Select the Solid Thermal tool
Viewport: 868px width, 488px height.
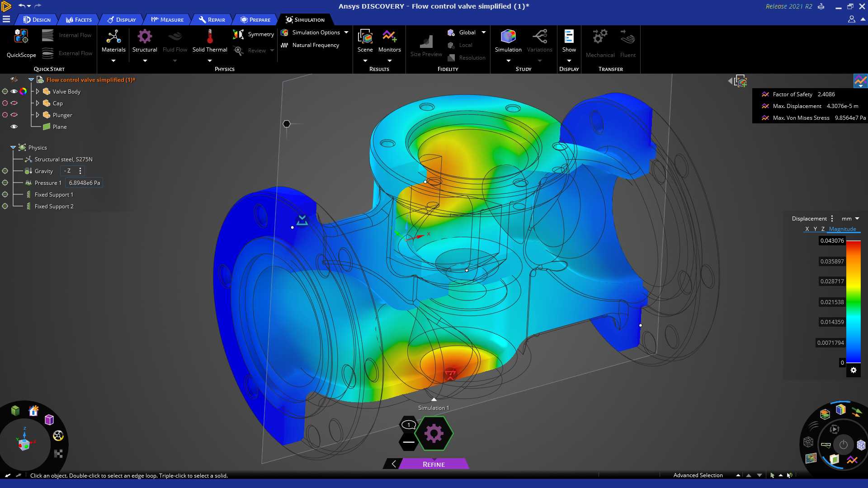(x=210, y=42)
